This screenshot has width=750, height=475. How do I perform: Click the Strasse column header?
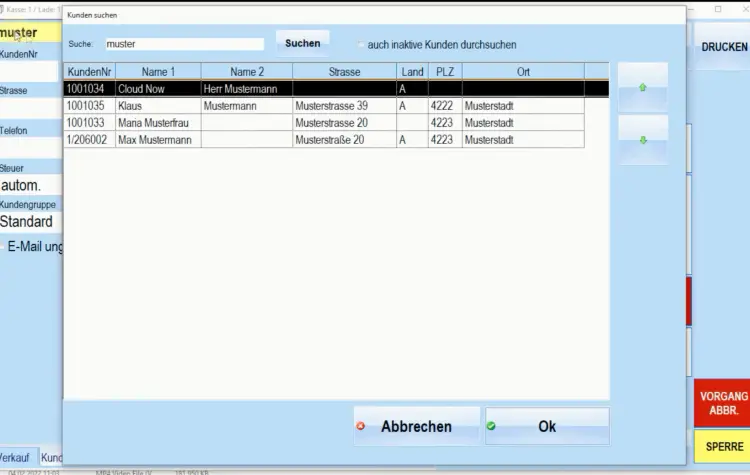(344, 72)
